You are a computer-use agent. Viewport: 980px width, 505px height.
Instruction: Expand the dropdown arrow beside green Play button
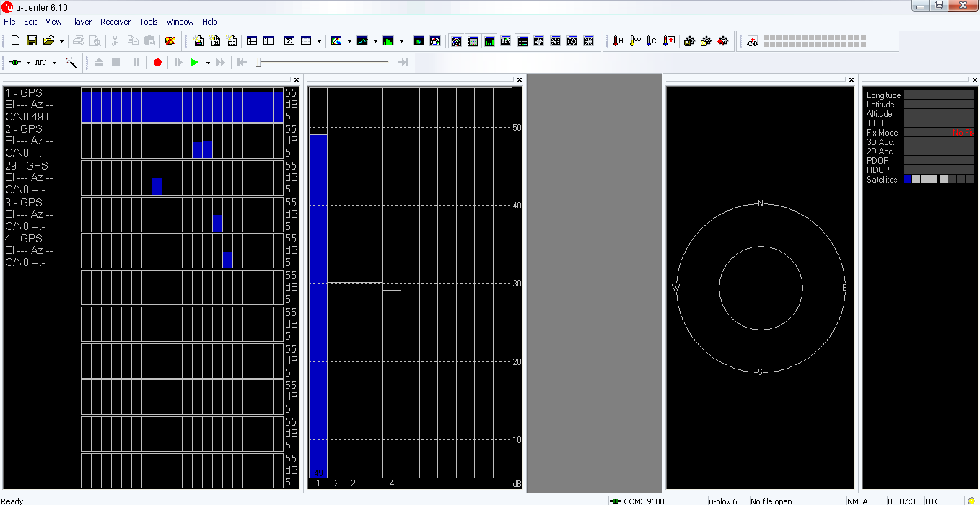coord(208,63)
